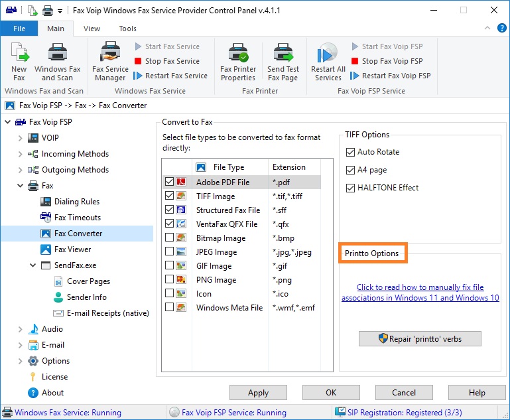Click the Cancel button
Viewport: 510px width, 420px height.
pyautogui.click(x=404, y=393)
